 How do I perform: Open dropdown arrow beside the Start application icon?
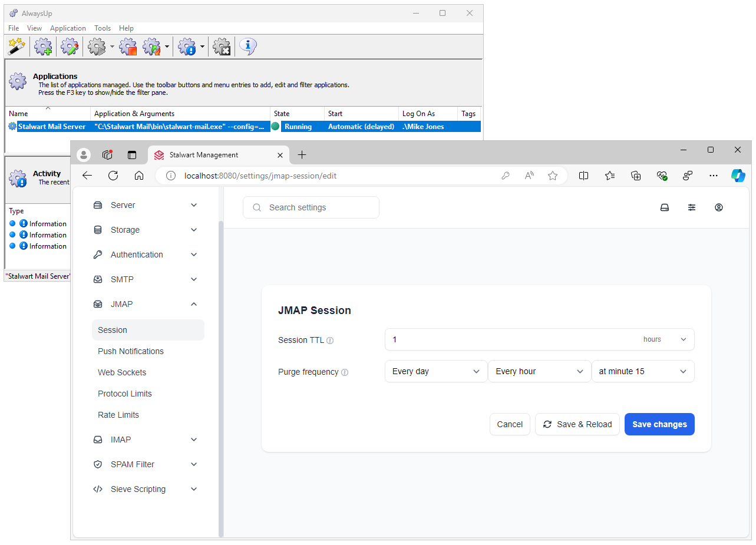coord(112,46)
